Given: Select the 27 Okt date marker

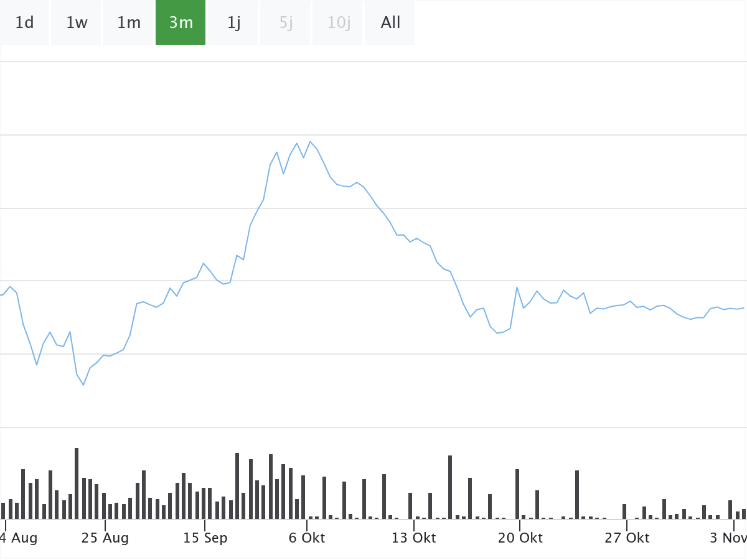Looking at the screenshot, I should pyautogui.click(x=628, y=538).
